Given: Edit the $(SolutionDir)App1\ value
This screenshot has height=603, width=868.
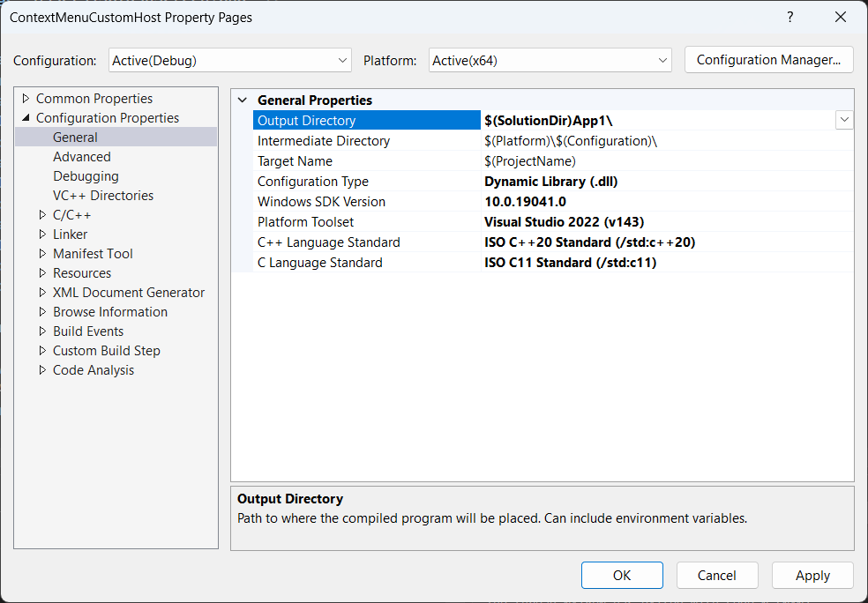Looking at the screenshot, I should [x=548, y=120].
